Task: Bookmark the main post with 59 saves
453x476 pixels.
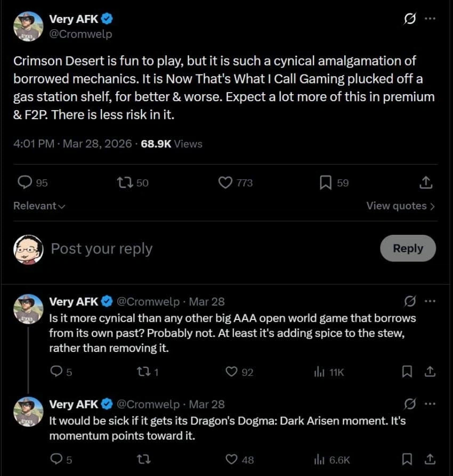Action: point(325,183)
